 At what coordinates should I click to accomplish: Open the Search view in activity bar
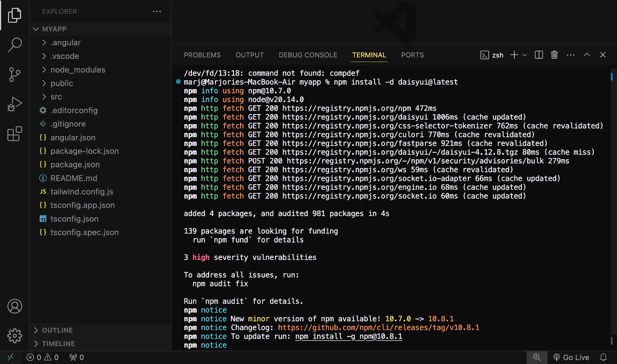coord(15,45)
